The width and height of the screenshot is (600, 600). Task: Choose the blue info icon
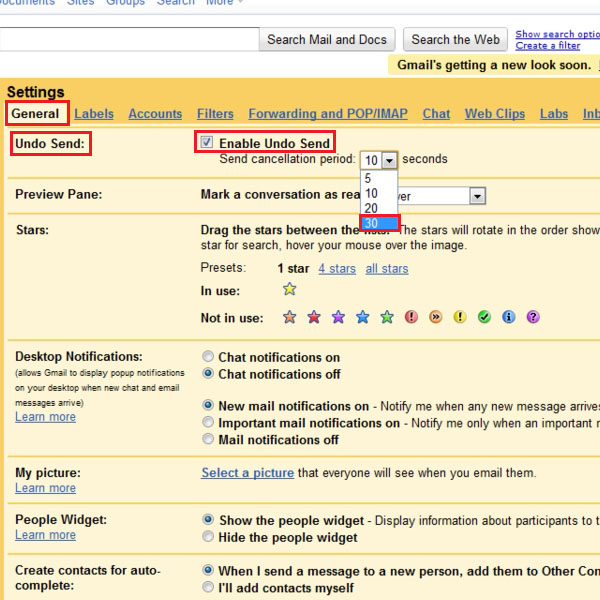[509, 317]
